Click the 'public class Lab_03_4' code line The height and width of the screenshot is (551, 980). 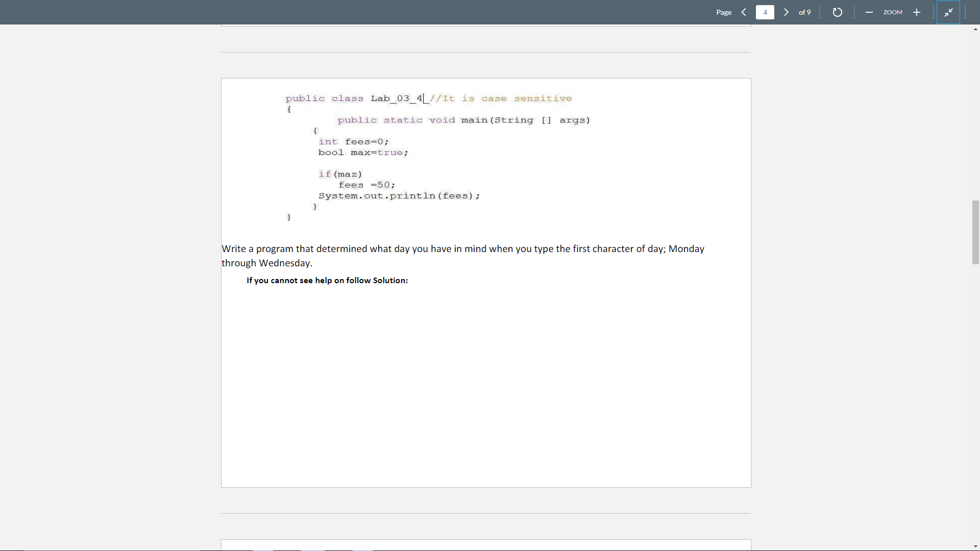point(354,98)
